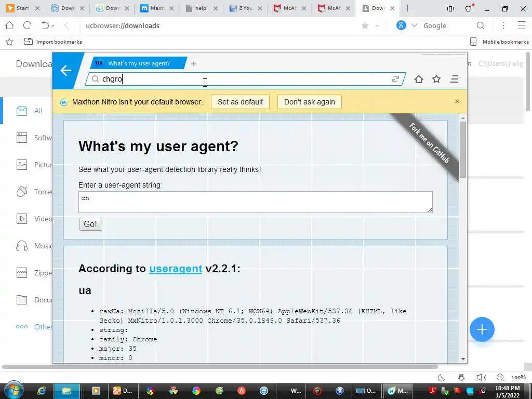
Task: Click the zoom plus magnifier icon
Action: click(500, 377)
